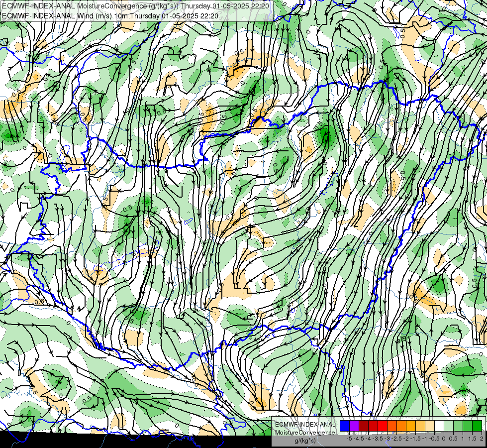Click the '-0.5' legend value

point(434,439)
